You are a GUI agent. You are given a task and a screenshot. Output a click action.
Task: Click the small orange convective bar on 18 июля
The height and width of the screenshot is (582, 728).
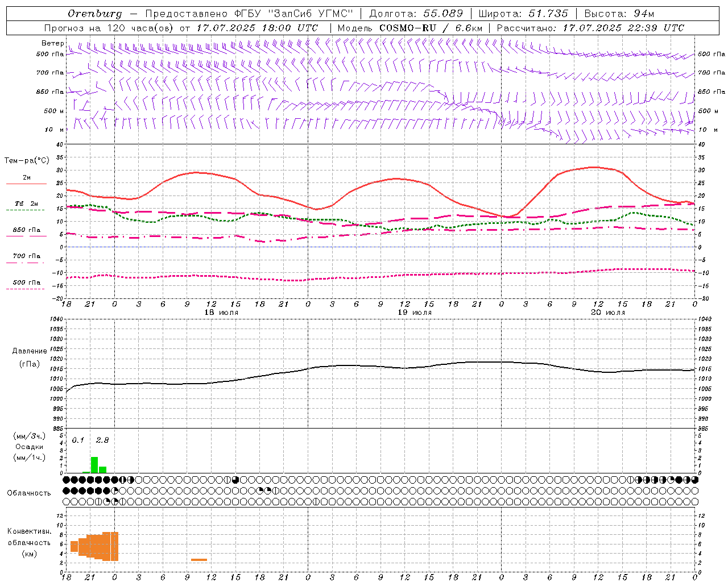coord(199,560)
